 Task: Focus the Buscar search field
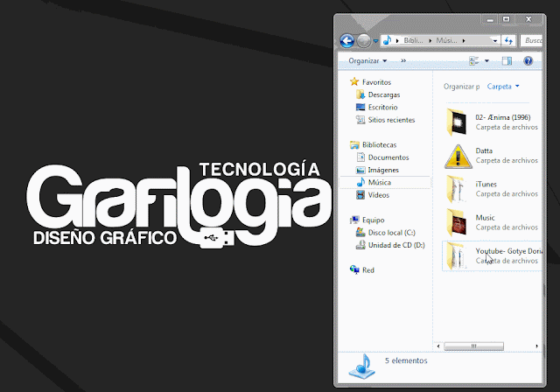tap(532, 41)
